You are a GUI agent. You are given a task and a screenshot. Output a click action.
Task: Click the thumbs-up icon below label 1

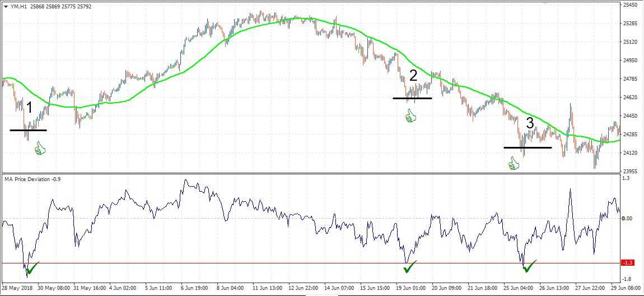[40, 149]
